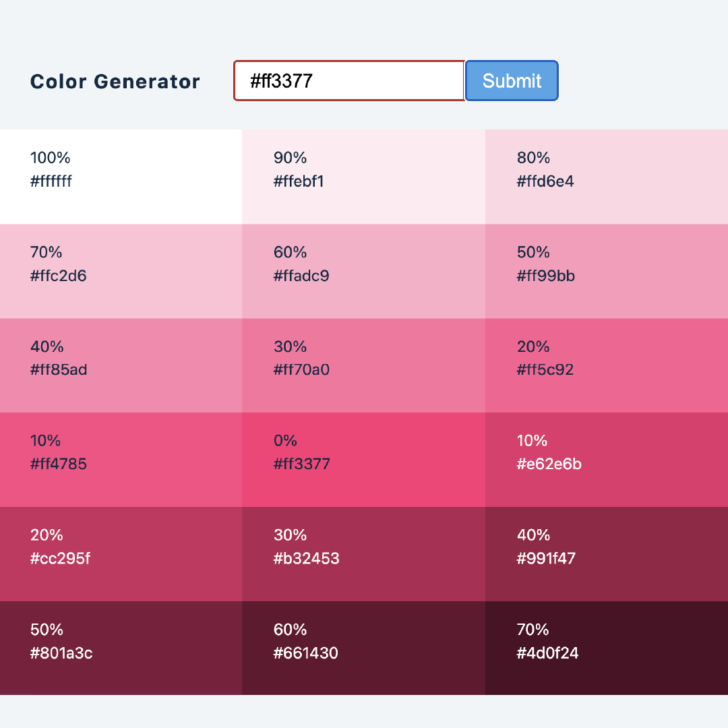
Task: Select the 60% tint #ffadc9
Action: point(363,270)
